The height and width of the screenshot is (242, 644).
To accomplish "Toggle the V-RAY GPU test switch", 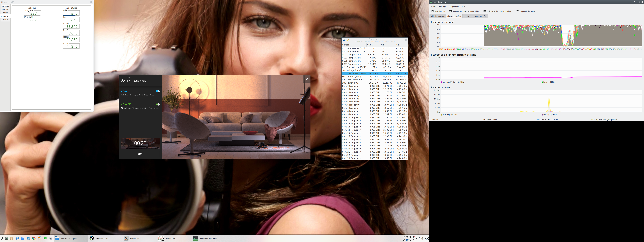I will coord(158,104).
